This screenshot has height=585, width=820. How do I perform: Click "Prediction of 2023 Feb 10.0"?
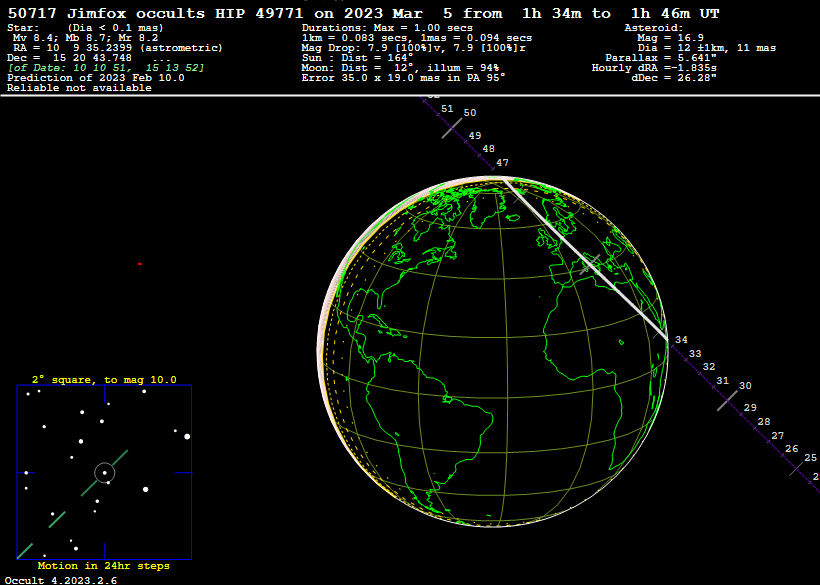(x=96, y=78)
